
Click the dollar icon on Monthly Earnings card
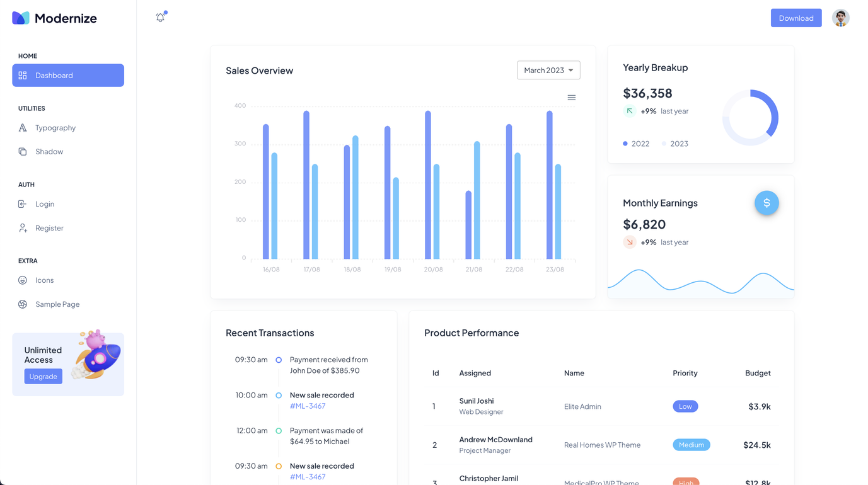[x=767, y=203]
